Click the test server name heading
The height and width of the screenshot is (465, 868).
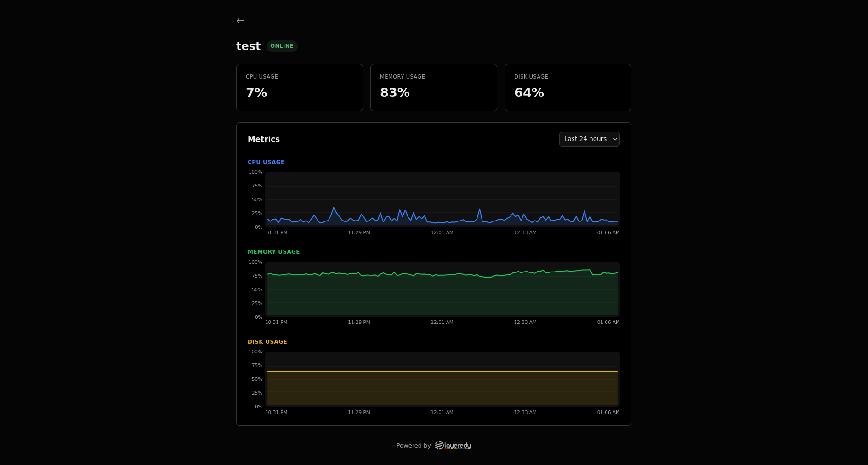[x=248, y=46]
